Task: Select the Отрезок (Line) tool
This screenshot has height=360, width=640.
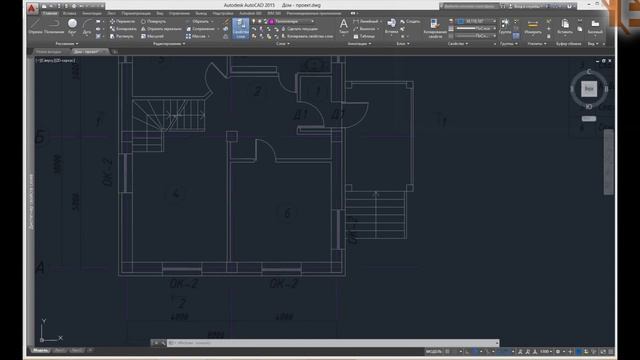Action: pos(36,27)
